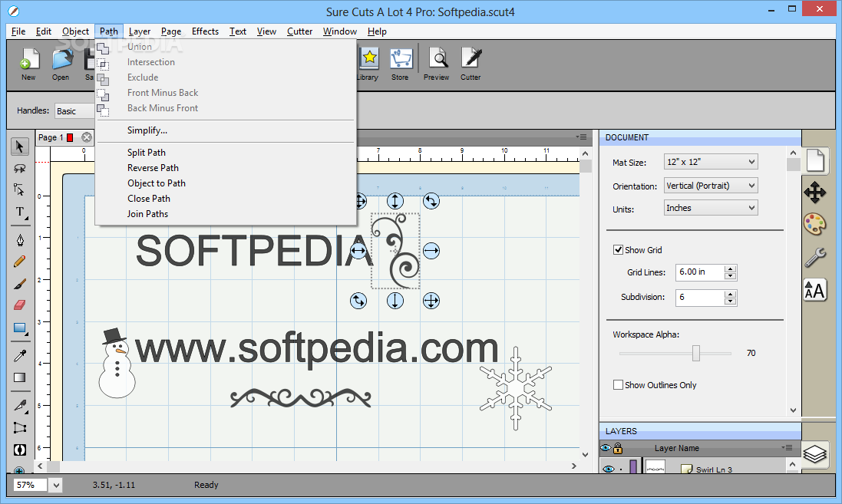This screenshot has width=842, height=504.
Task: Open the Effects menu
Action: pos(205,31)
